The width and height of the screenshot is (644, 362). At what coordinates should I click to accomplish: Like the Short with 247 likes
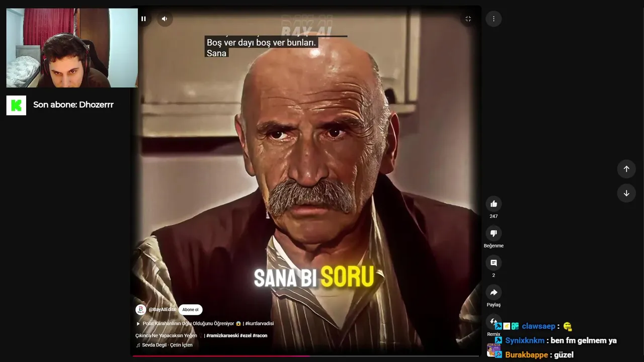(494, 204)
